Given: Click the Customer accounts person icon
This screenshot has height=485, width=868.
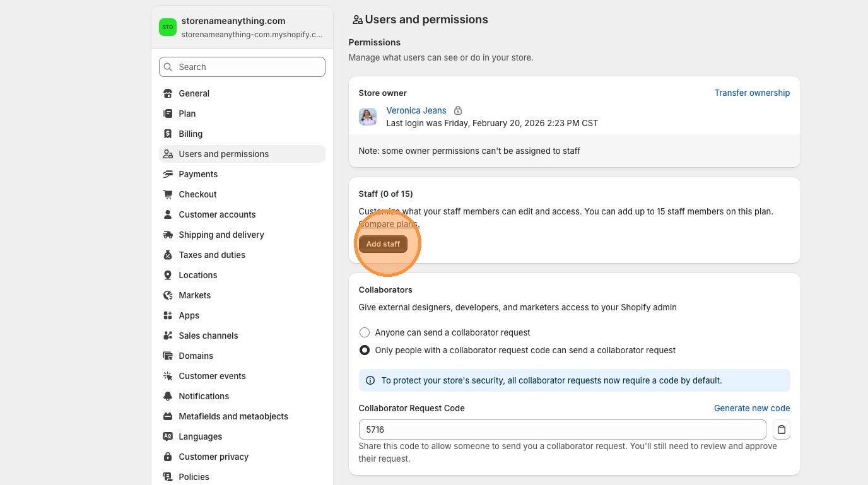Looking at the screenshot, I should point(168,214).
